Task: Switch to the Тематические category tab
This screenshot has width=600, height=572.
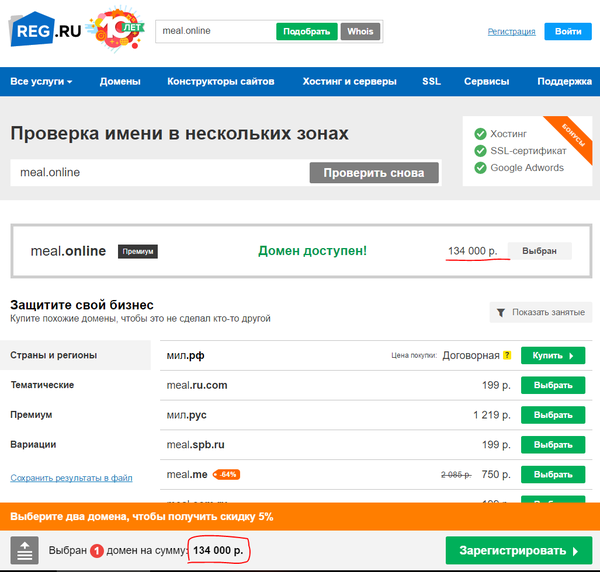Action: pos(42,385)
